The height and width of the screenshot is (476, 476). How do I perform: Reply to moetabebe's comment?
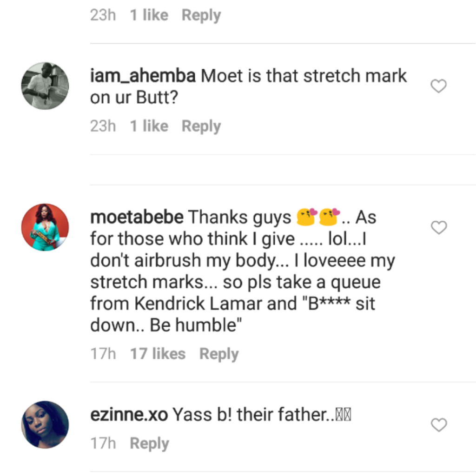pos(218,354)
